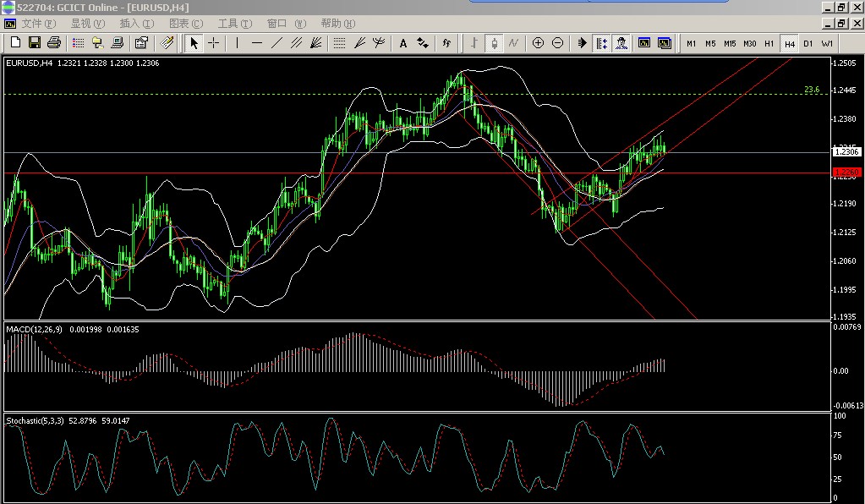The width and height of the screenshot is (865, 504).
Task: Print the chart using the printer icon
Action: [54, 42]
